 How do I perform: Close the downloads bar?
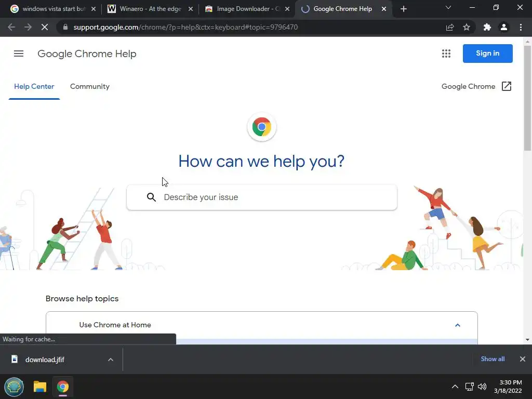click(523, 359)
